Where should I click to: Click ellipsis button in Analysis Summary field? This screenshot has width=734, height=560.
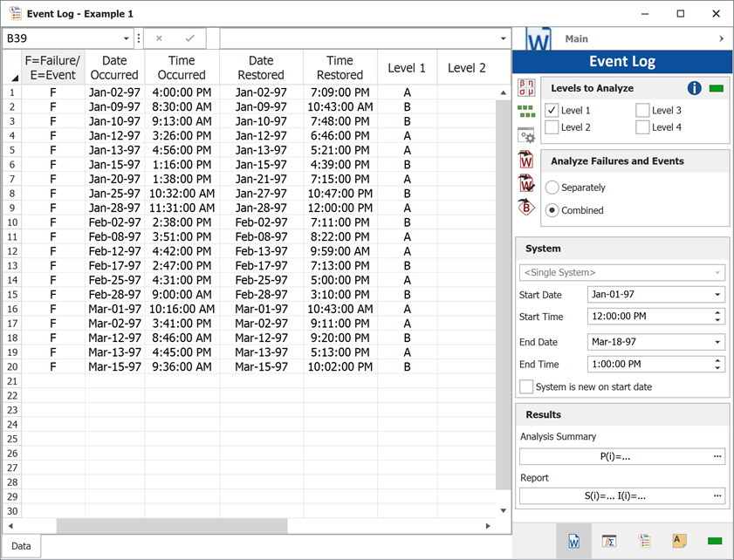point(717,456)
